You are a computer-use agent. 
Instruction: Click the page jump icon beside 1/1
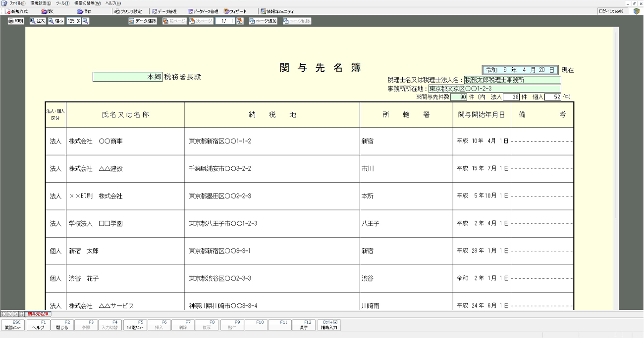point(240,21)
